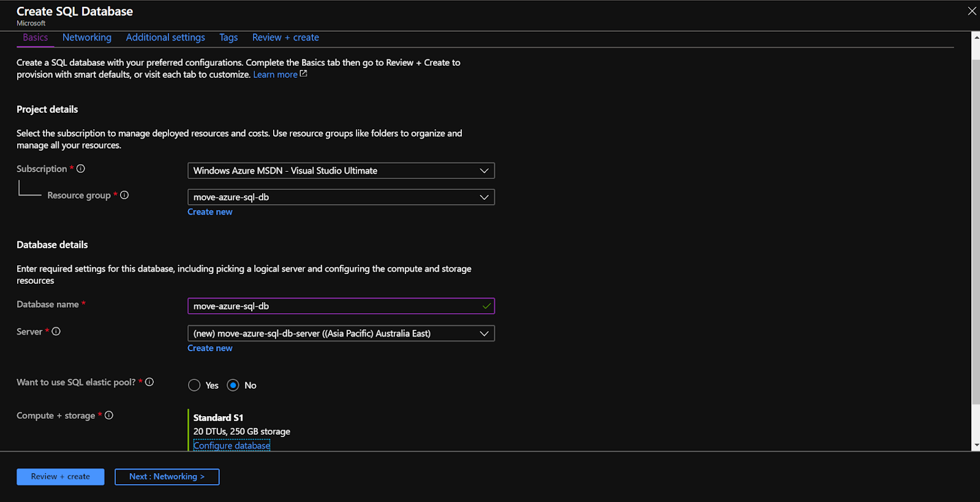
Task: Click the Compute + storage info icon
Action: [x=109, y=415]
